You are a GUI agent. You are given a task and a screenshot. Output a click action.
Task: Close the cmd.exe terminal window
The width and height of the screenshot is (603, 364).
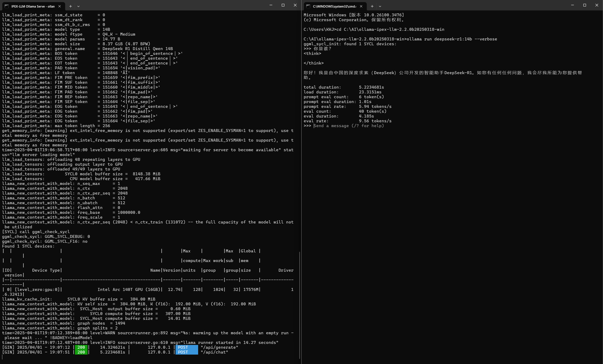597,5
